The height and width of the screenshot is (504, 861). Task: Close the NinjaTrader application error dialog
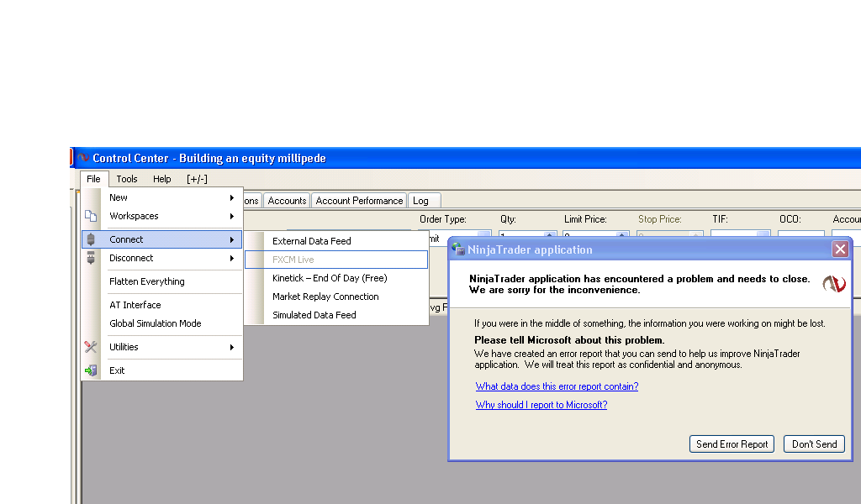pos(840,249)
